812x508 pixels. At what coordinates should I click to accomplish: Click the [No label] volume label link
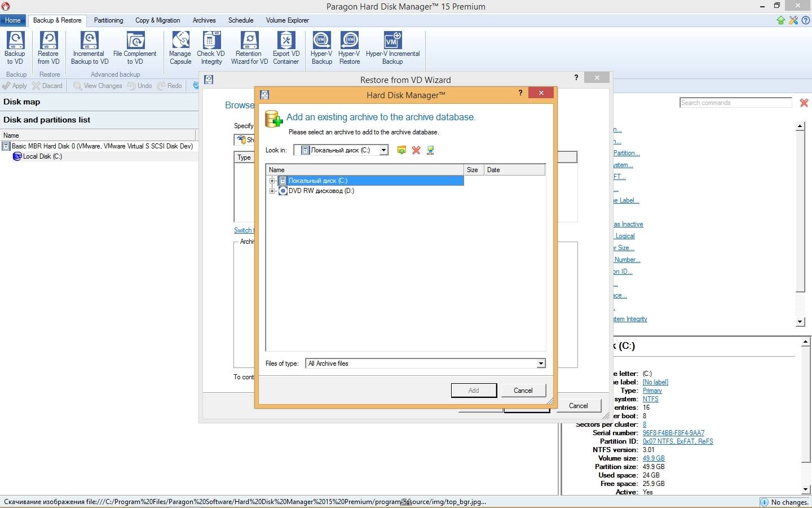[655, 382]
